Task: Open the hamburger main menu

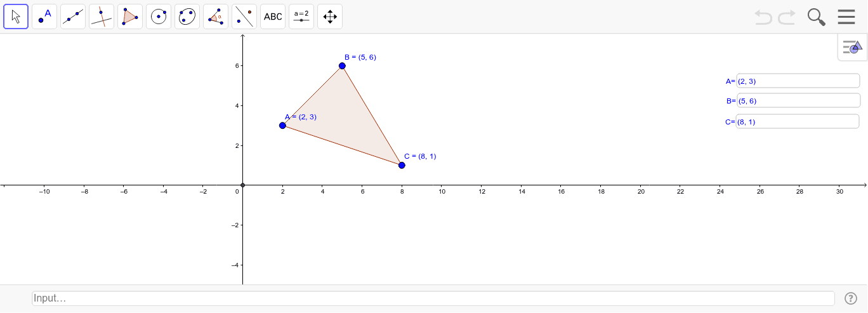Action: [846, 17]
